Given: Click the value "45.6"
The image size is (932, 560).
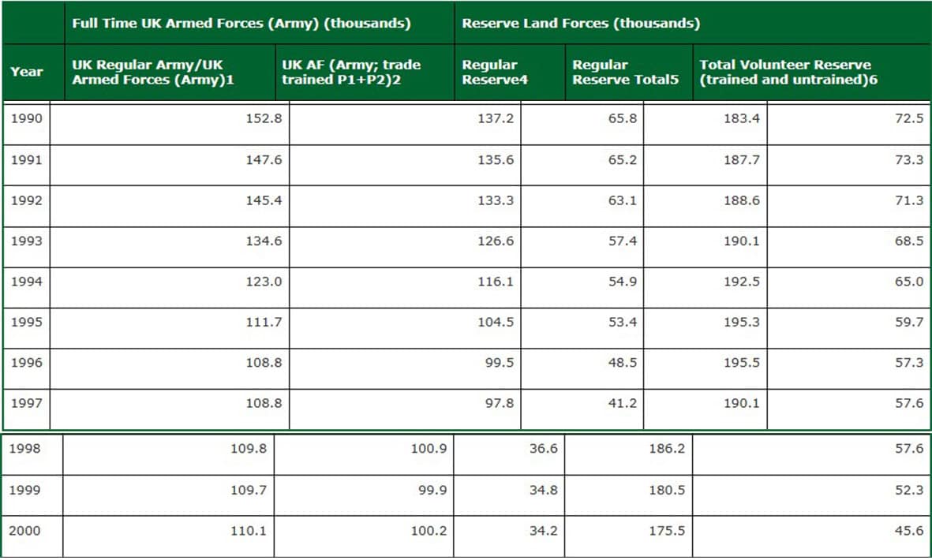Looking at the screenshot, I should pos(909,530).
